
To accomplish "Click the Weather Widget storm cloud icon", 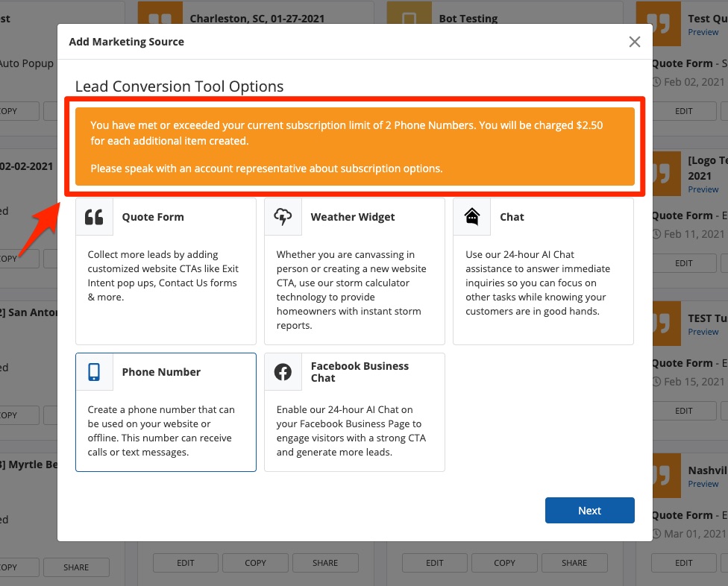I will pyautogui.click(x=283, y=217).
